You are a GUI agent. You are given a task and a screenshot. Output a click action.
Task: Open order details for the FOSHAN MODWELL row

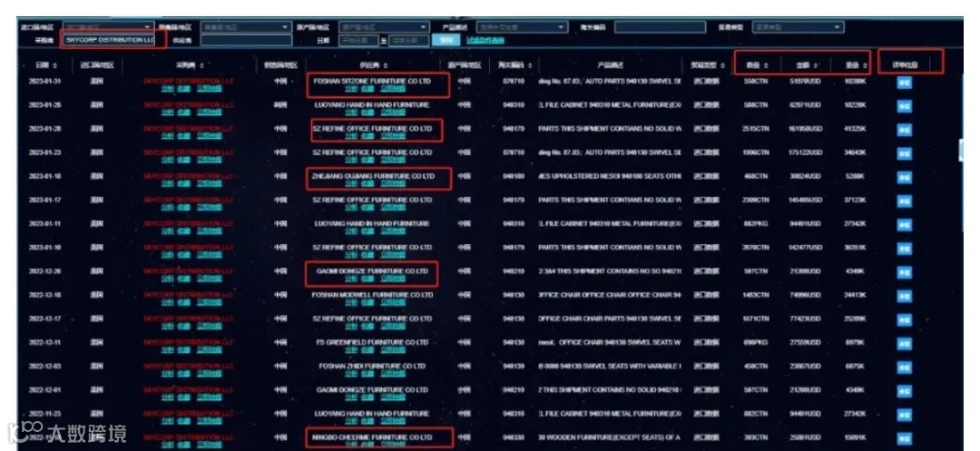point(904,297)
